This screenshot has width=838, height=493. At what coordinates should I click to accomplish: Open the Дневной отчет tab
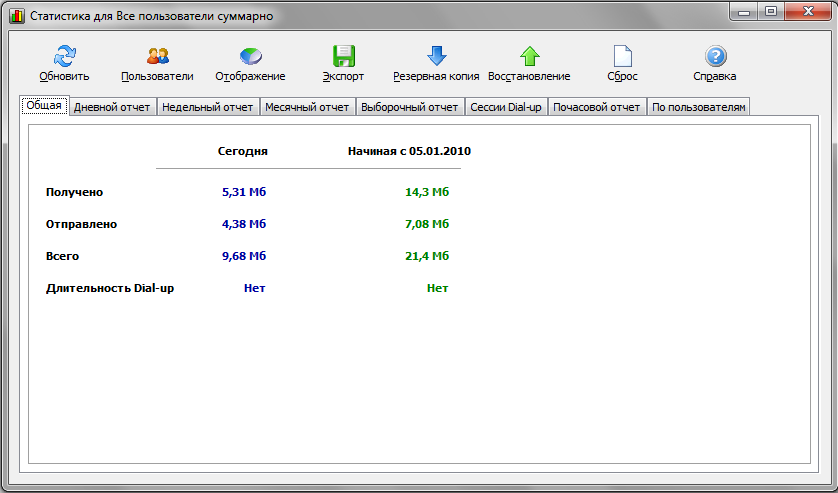point(112,107)
